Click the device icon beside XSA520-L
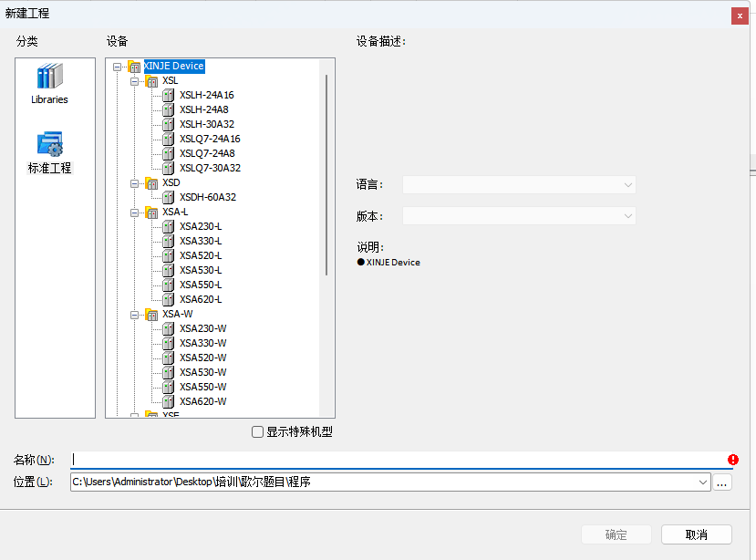756x560 pixels. coord(169,255)
